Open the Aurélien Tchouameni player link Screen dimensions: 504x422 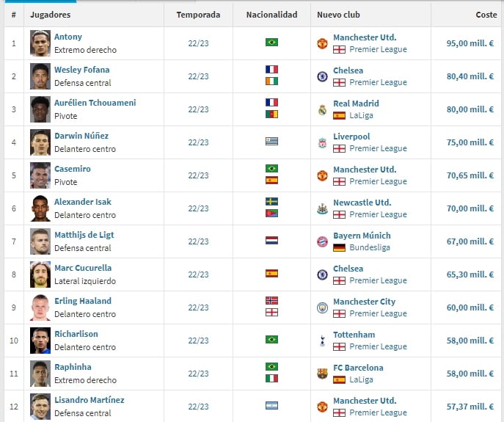[95, 103]
